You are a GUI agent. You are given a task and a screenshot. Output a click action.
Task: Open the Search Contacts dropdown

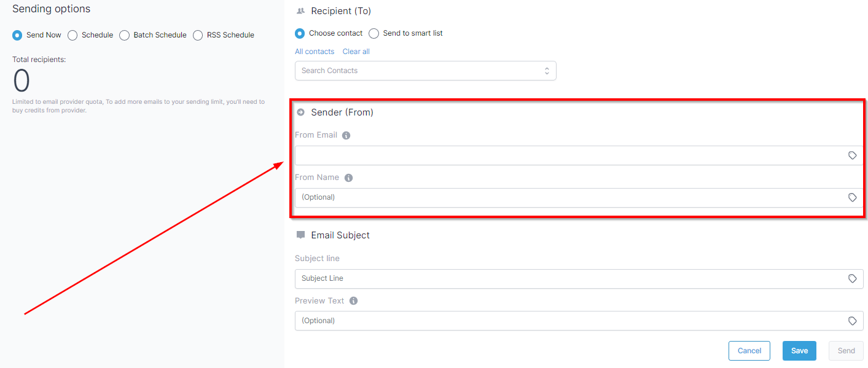coord(425,71)
